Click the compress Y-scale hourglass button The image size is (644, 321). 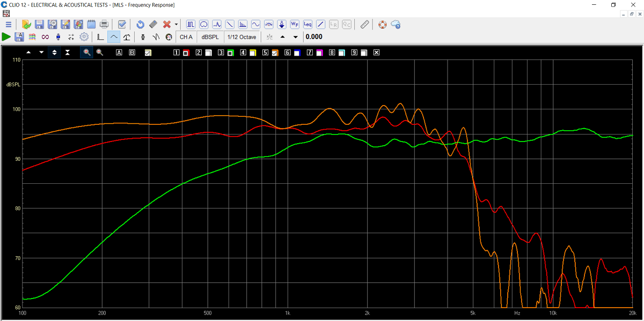[x=68, y=53]
